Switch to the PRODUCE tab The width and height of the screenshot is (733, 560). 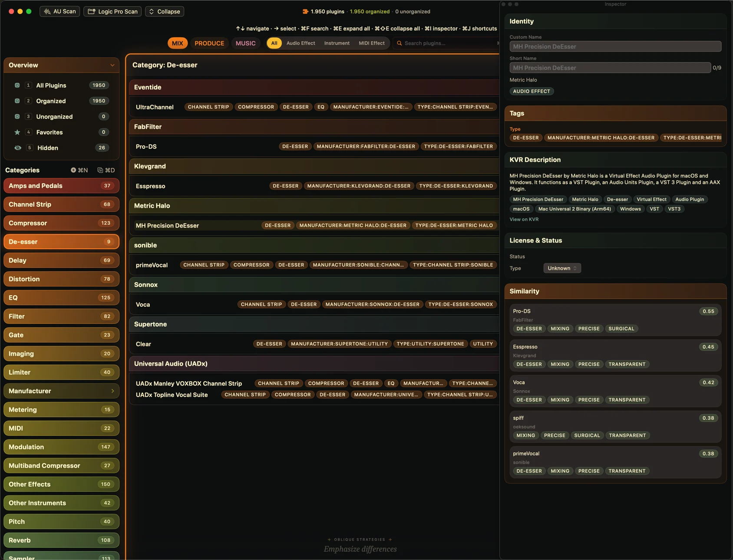[x=209, y=43]
